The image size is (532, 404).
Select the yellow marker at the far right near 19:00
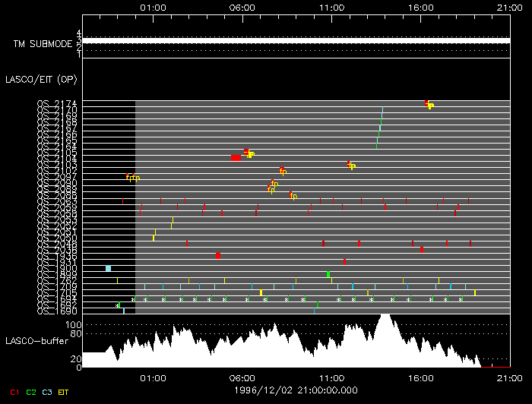click(475, 292)
